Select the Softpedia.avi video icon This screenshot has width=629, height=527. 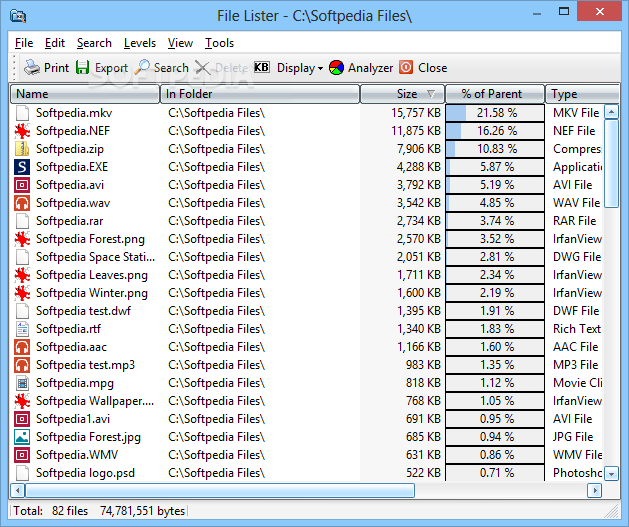(22, 185)
